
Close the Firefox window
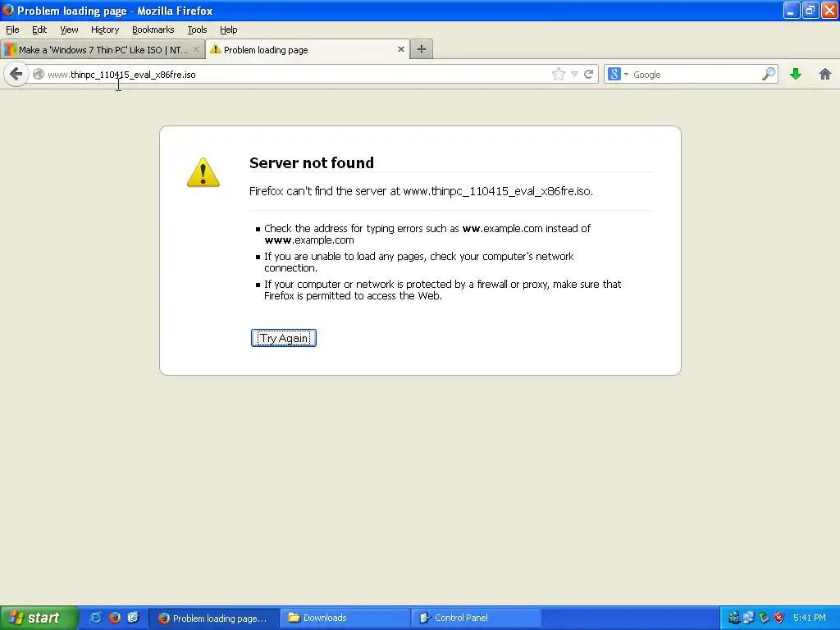pos(829,10)
